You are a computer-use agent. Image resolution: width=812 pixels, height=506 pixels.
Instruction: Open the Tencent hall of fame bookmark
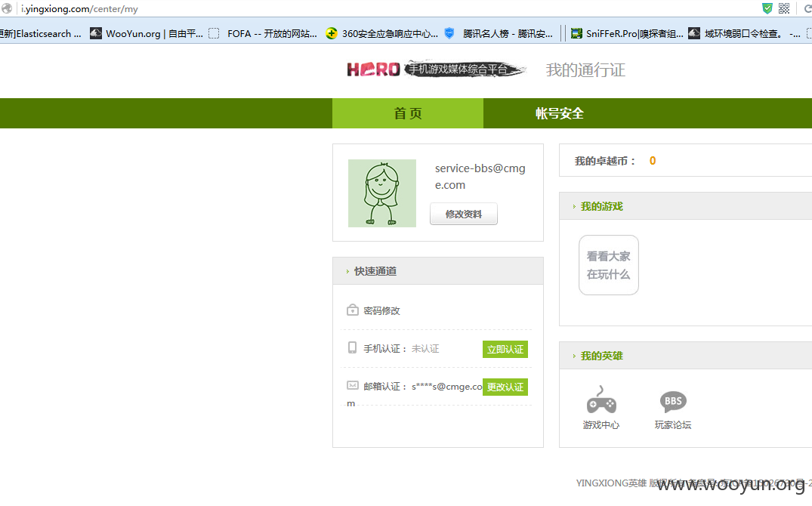[499, 34]
